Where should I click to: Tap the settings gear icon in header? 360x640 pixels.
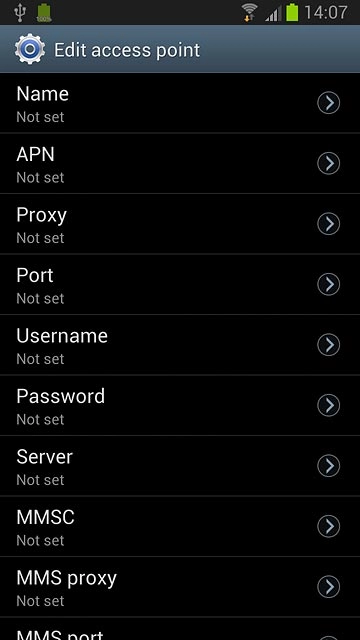click(x=30, y=49)
